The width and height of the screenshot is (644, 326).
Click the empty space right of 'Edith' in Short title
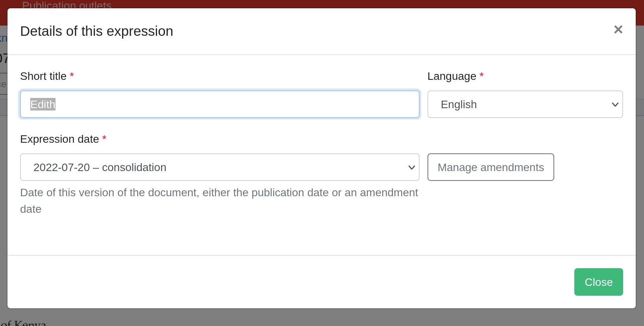pos(236,104)
